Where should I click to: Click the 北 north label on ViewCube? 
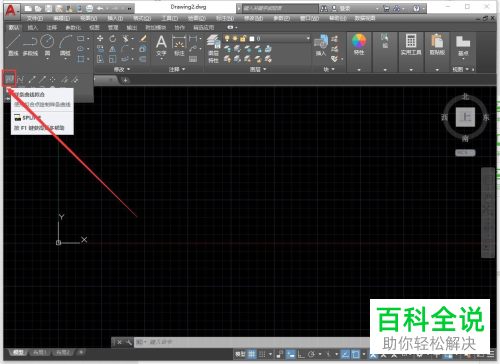[465, 97]
